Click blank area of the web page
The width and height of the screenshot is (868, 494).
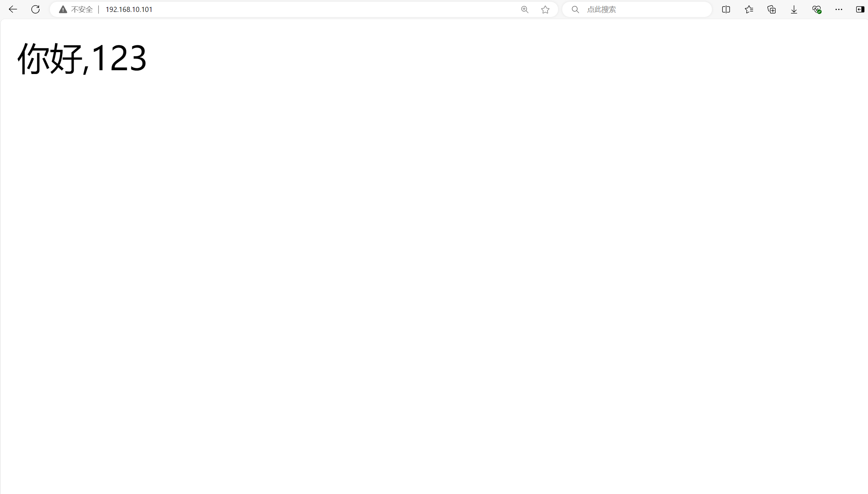point(433,273)
